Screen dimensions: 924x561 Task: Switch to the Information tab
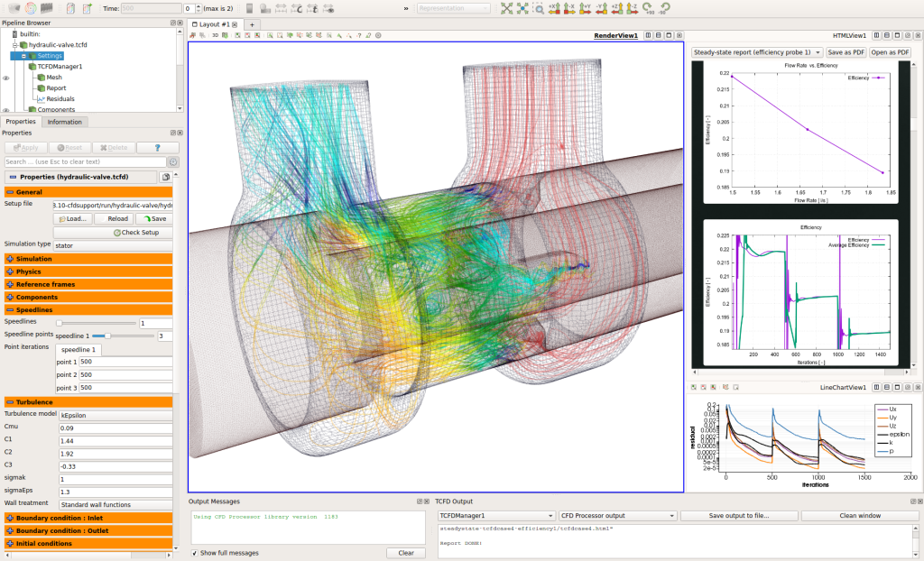(64, 122)
